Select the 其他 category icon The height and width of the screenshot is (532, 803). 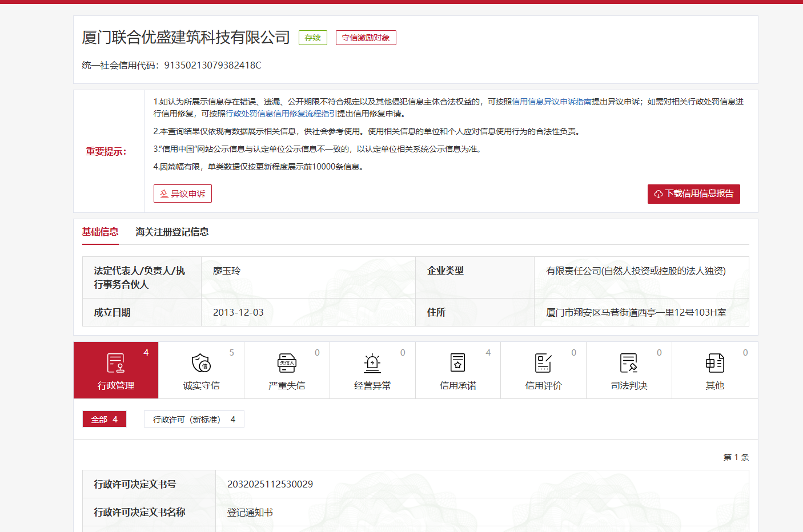pos(714,363)
